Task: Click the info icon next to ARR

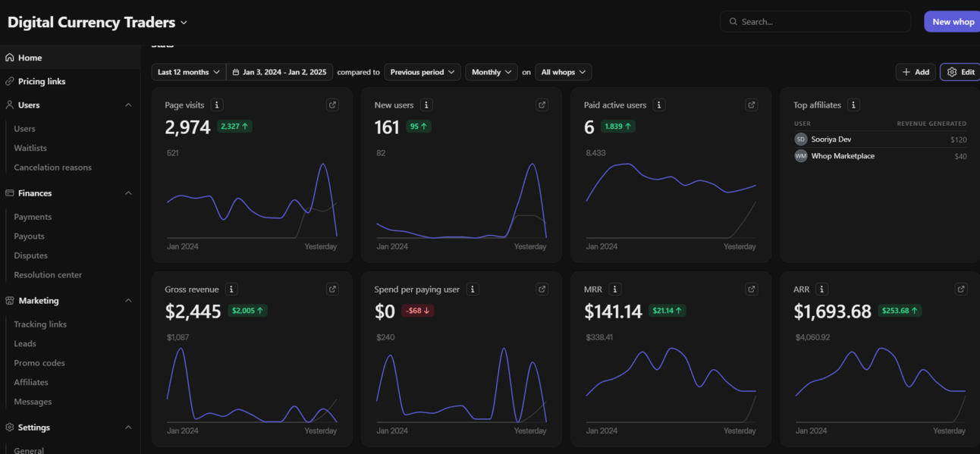Action: pos(821,290)
